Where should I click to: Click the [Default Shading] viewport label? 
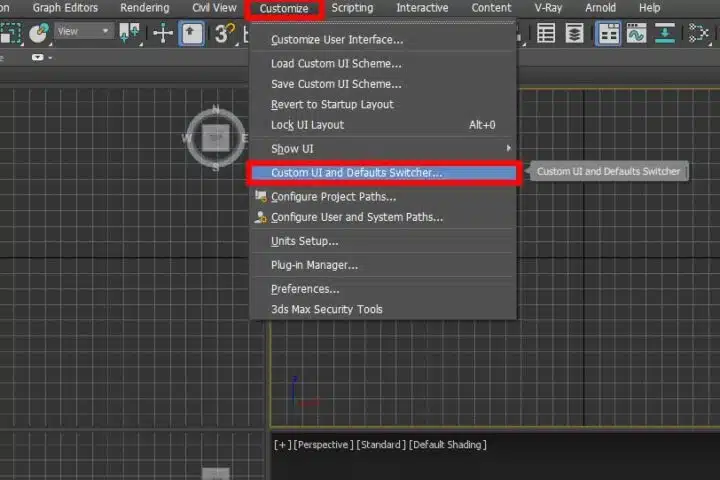point(448,445)
